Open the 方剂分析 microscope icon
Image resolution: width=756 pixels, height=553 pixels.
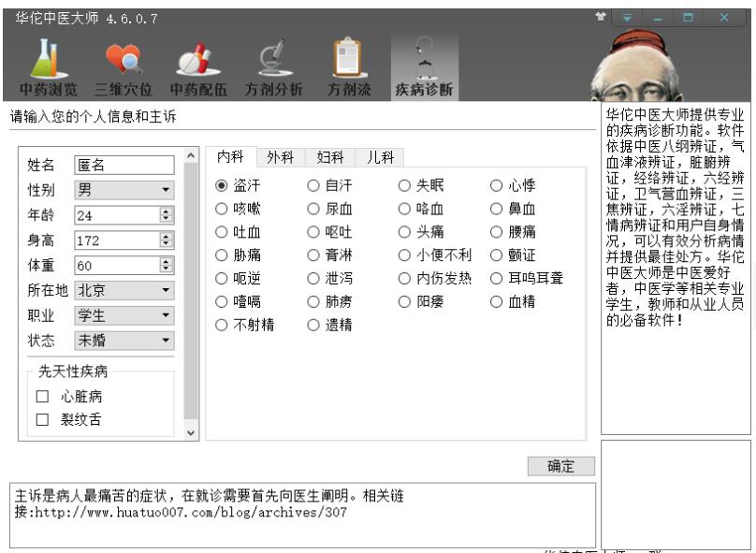coord(274,67)
